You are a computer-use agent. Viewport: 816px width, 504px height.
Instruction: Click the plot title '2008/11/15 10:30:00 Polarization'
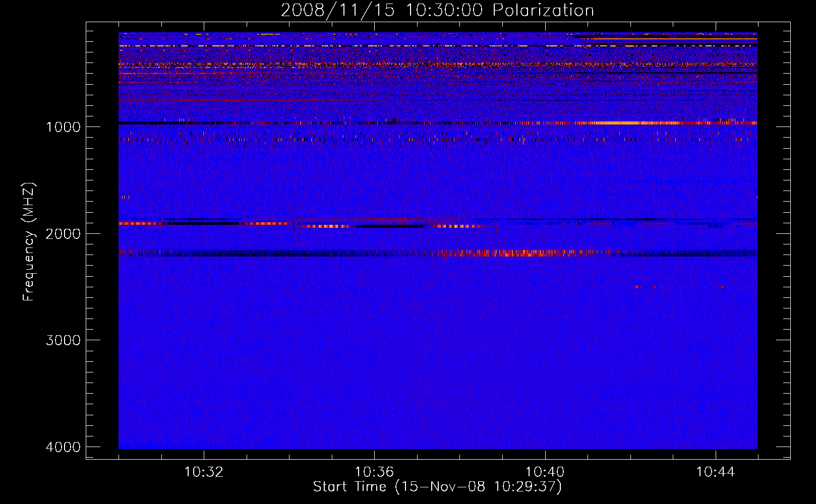[x=437, y=10]
